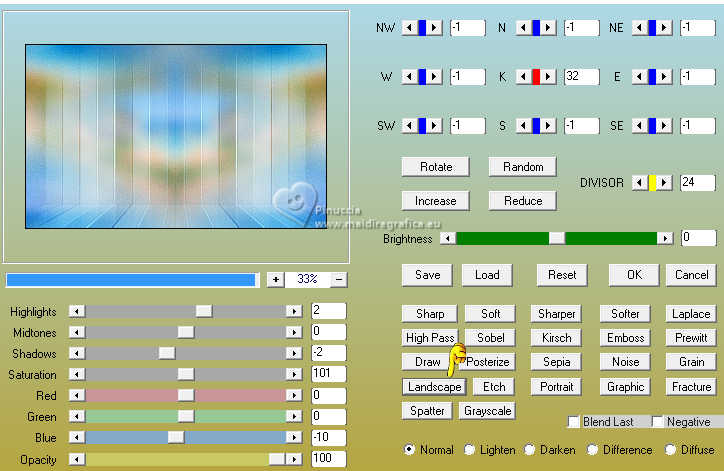Click the SE value right arrow
Screen dimensions: 724x471
[664, 126]
